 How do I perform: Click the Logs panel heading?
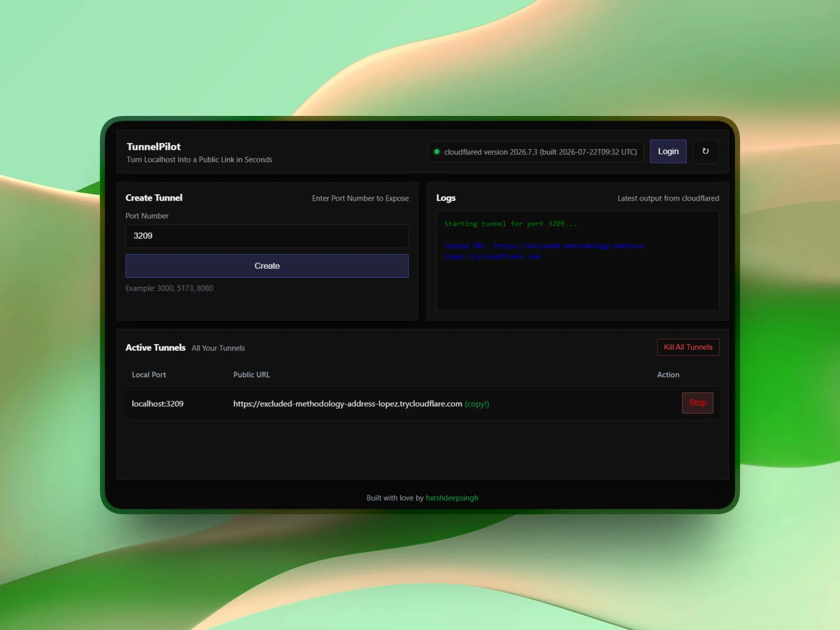click(x=446, y=198)
